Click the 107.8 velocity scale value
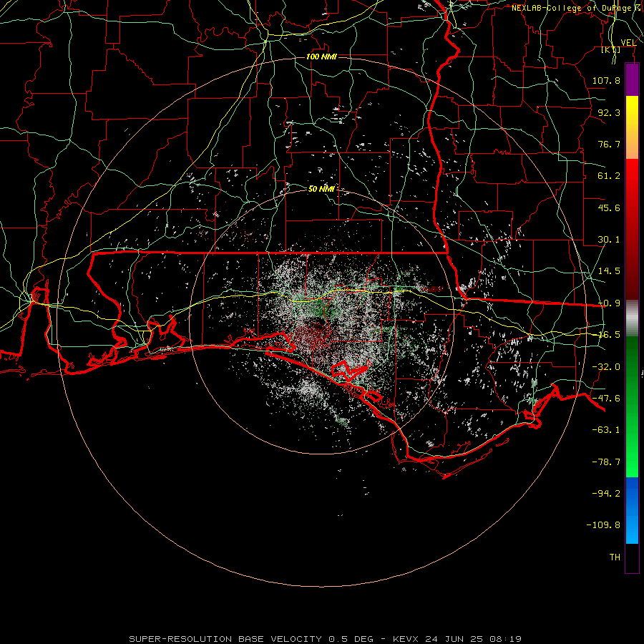644x644 pixels. coord(606,80)
